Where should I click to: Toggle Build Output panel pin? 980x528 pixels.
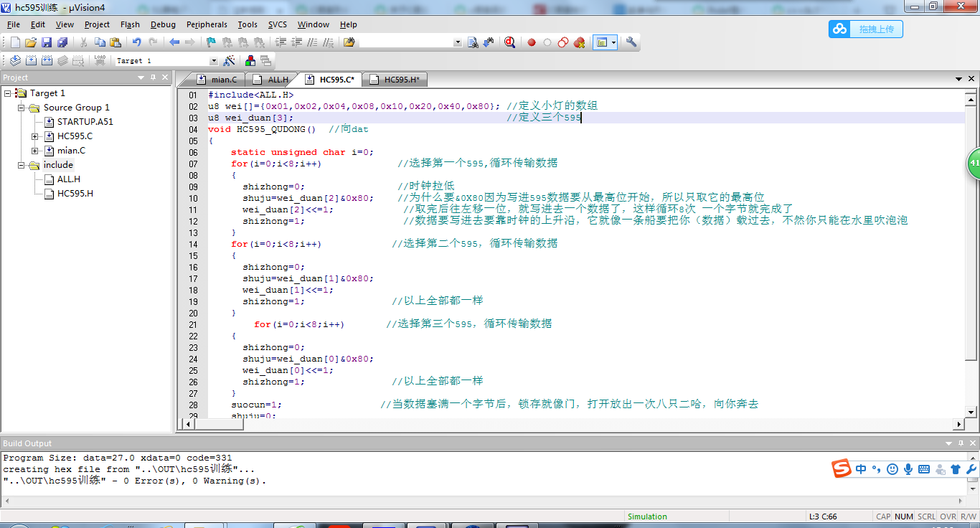pyautogui.click(x=960, y=443)
